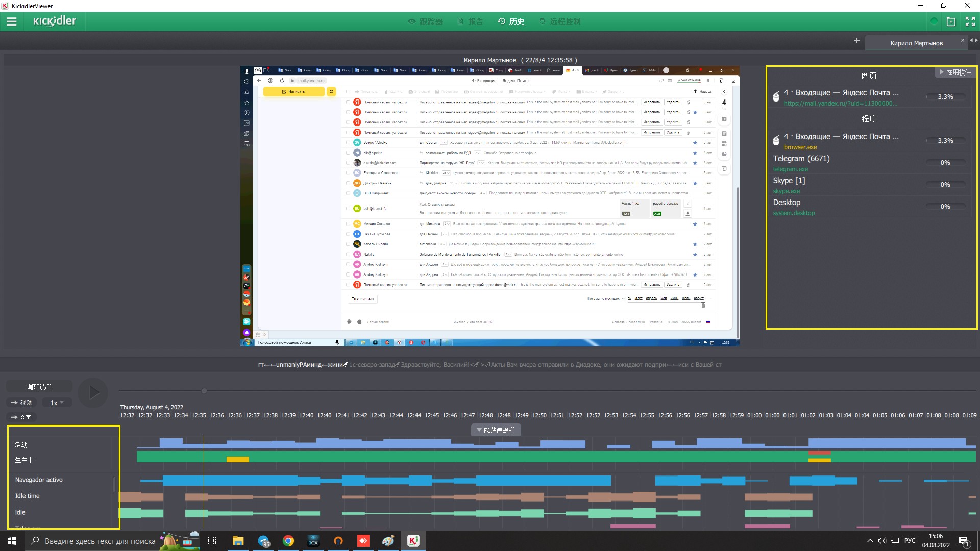Open the mail.yandex.ru URL link

(840, 103)
